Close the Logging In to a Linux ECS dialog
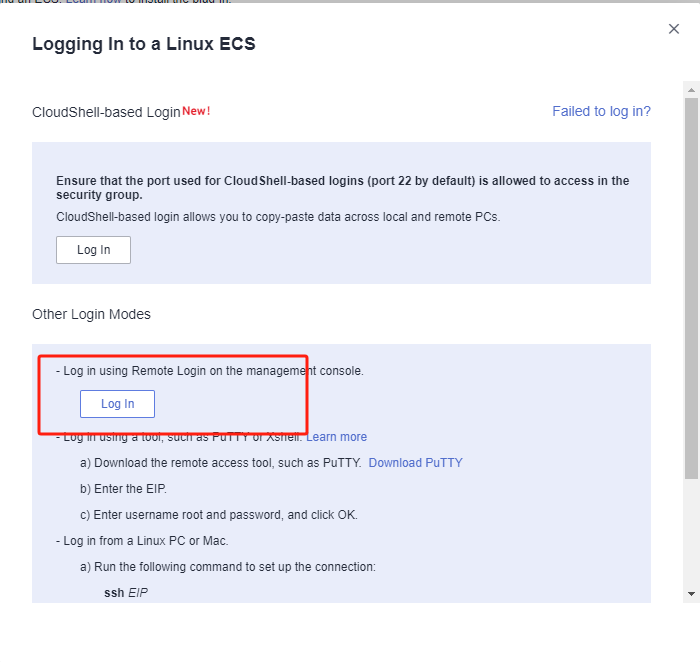This screenshot has height=662, width=700. click(674, 29)
